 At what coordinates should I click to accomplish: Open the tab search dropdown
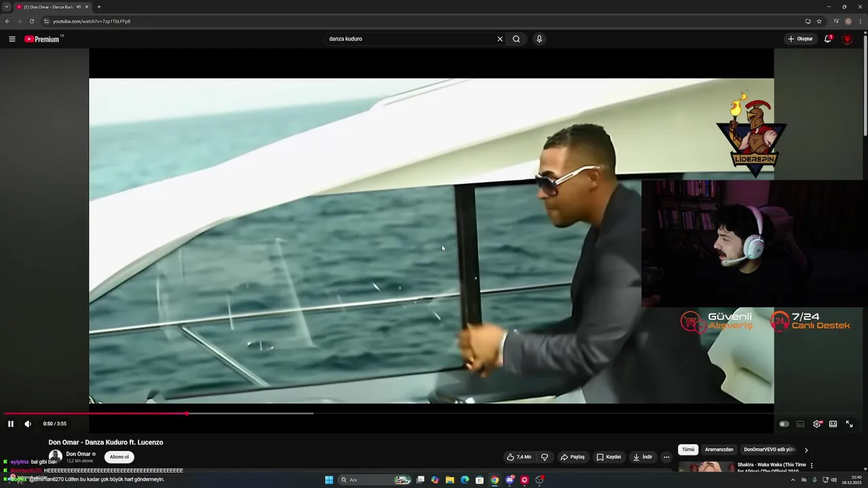(x=7, y=7)
